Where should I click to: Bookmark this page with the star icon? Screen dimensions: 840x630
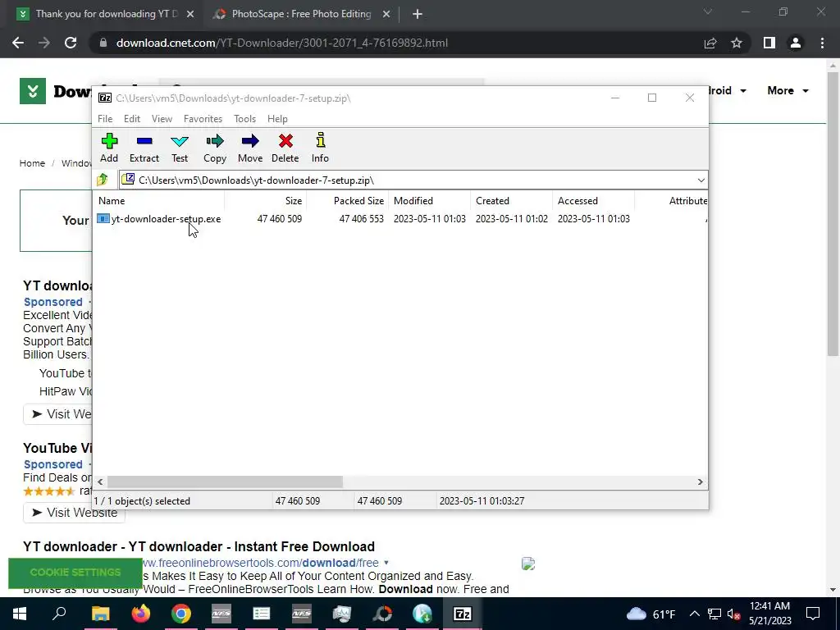pyautogui.click(x=737, y=43)
